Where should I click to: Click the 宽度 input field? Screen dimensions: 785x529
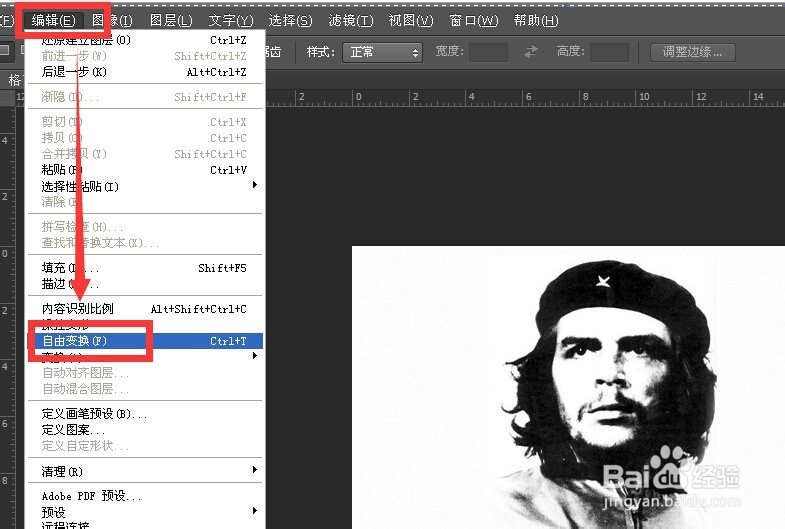click(x=489, y=52)
